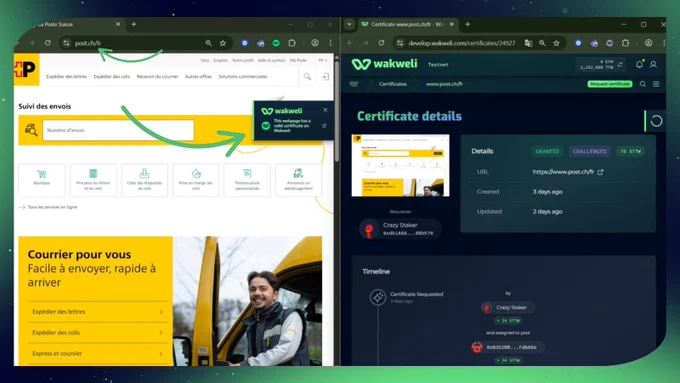Open the user account icon in Wakweli
This screenshot has width=680, height=383.
click(x=653, y=65)
